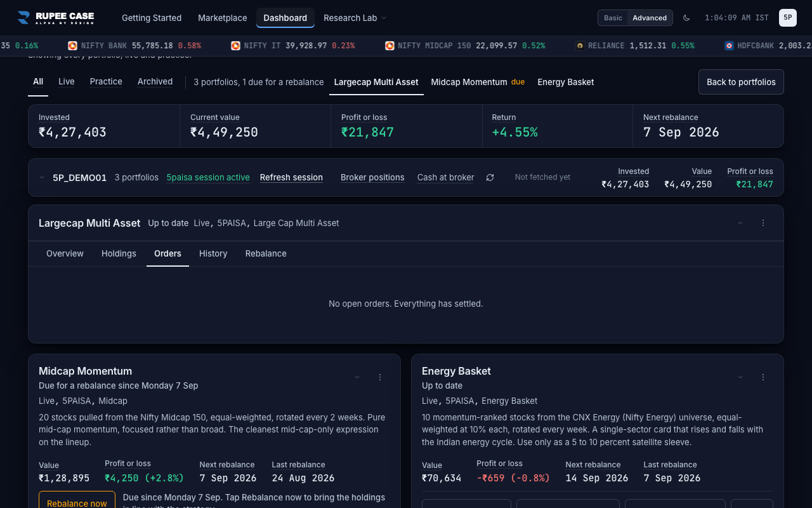
Task: Click the HDFCBANK ticker icon
Action: coord(730,46)
